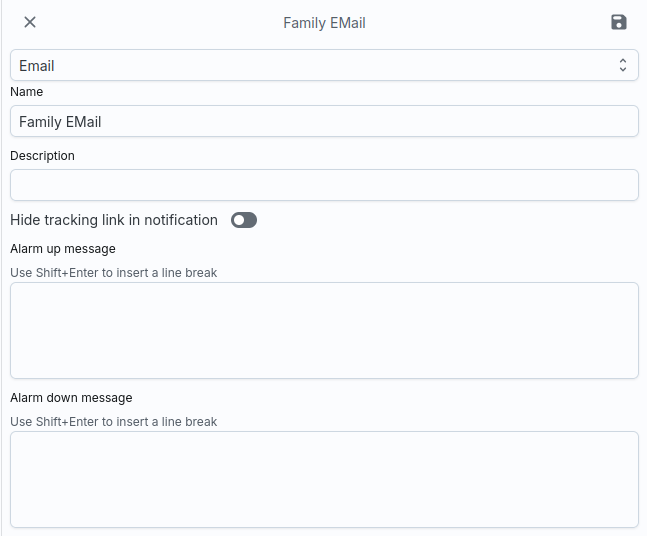The height and width of the screenshot is (536, 647).
Task: Toggle Hide tracking link in notification switch
Action: (x=244, y=220)
